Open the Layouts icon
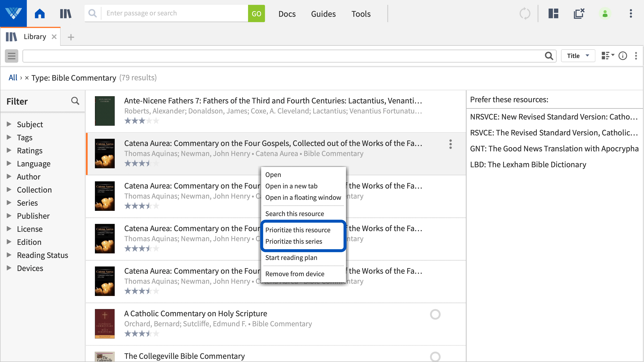This screenshot has height=362, width=644. [553, 13]
